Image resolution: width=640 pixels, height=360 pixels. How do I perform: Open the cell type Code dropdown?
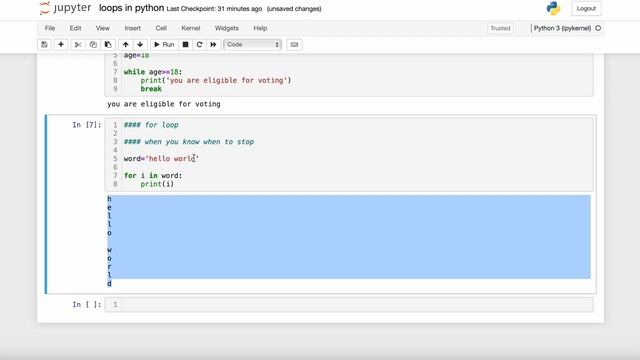pos(253,44)
